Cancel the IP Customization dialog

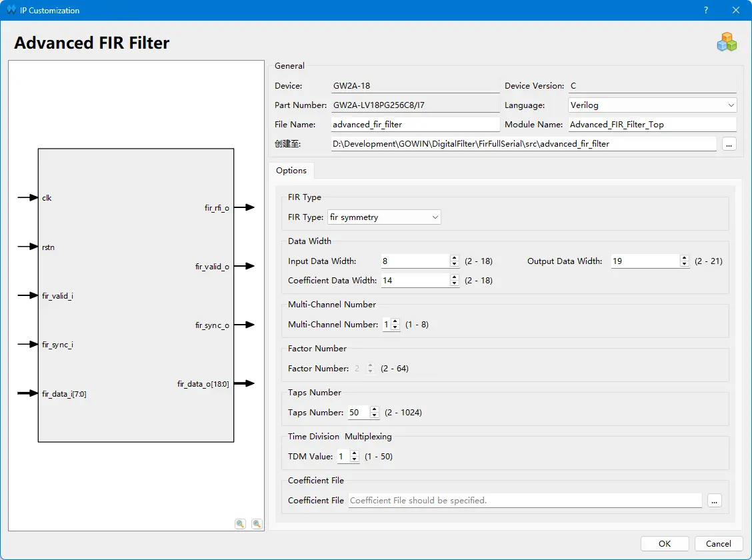(x=719, y=544)
